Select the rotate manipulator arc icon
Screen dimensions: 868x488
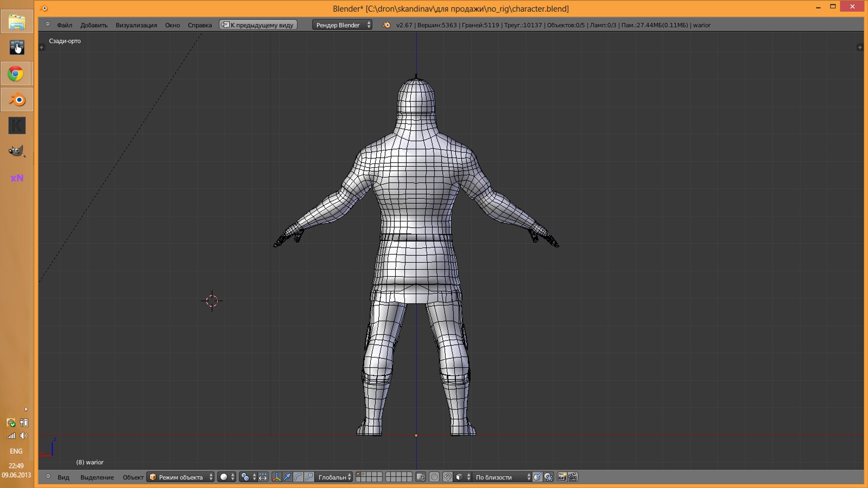point(298,477)
